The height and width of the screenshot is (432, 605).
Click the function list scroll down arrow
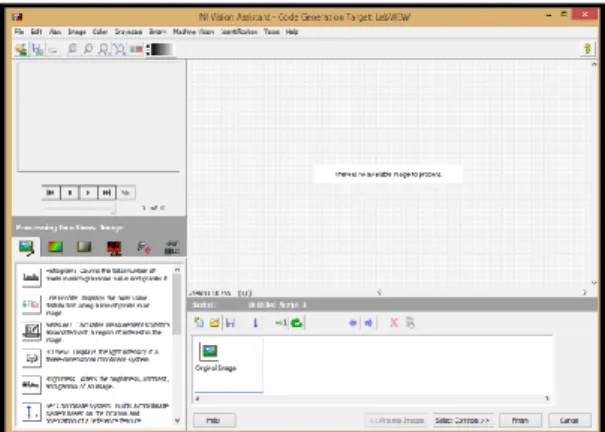point(177,420)
